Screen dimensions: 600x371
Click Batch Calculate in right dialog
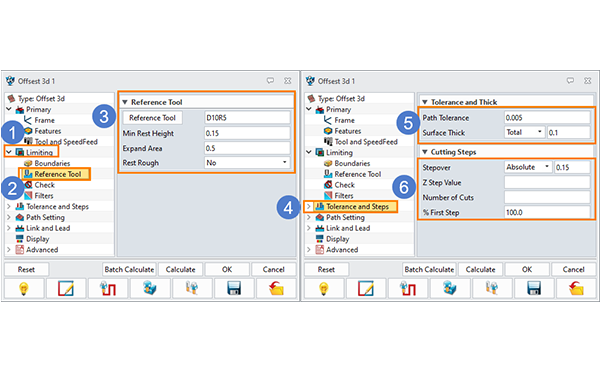[x=429, y=269]
